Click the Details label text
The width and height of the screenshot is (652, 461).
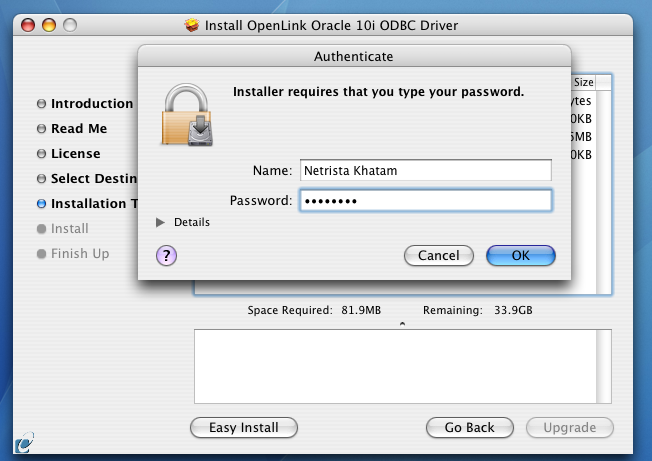pyautogui.click(x=192, y=222)
